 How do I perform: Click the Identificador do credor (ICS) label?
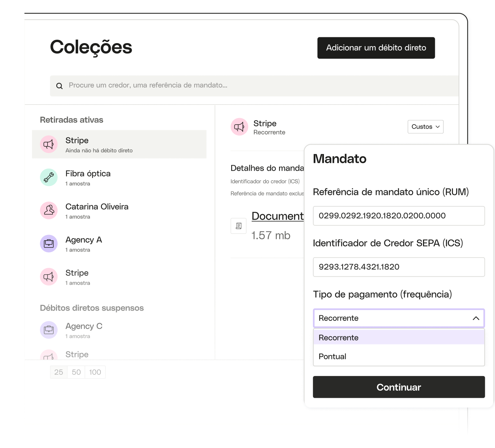click(265, 182)
